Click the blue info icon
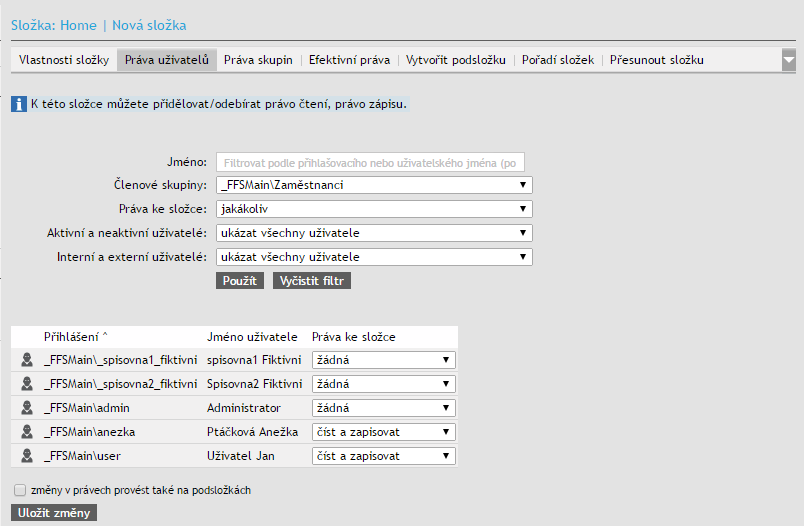The width and height of the screenshot is (804, 526). pyautogui.click(x=18, y=104)
